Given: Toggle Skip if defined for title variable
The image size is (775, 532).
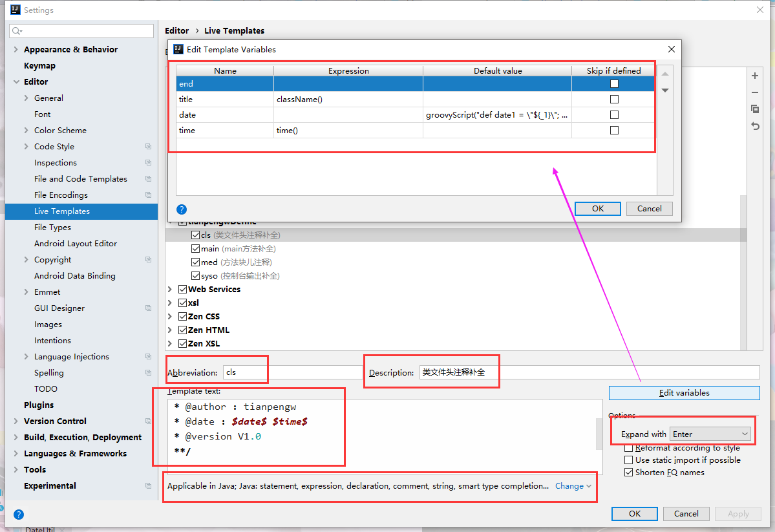Looking at the screenshot, I should tap(614, 100).
